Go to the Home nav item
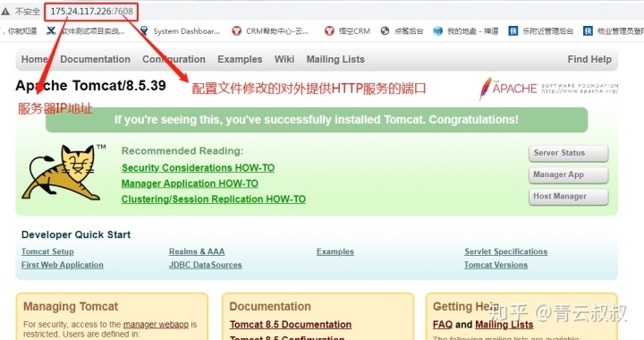 (x=35, y=60)
